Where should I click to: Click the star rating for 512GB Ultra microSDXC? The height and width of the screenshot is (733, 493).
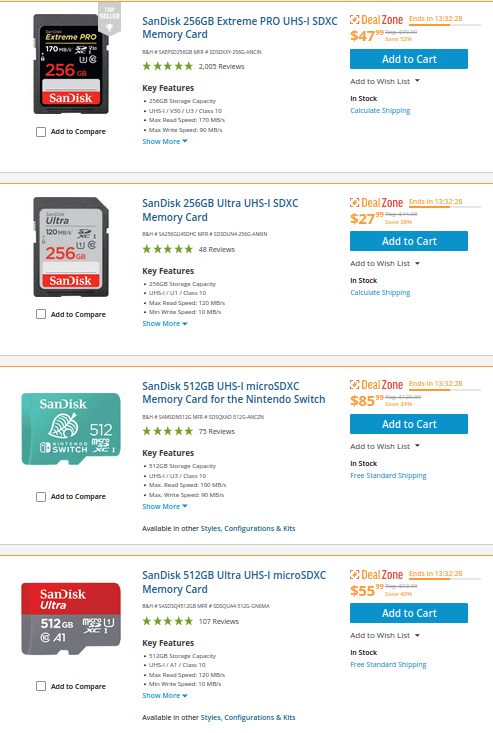pyautogui.click(x=167, y=621)
